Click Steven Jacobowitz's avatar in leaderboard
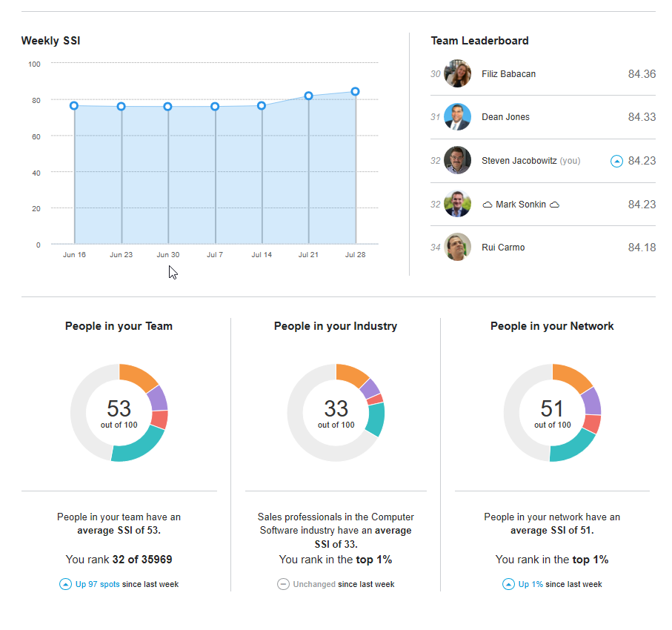672x630 pixels. click(x=457, y=161)
